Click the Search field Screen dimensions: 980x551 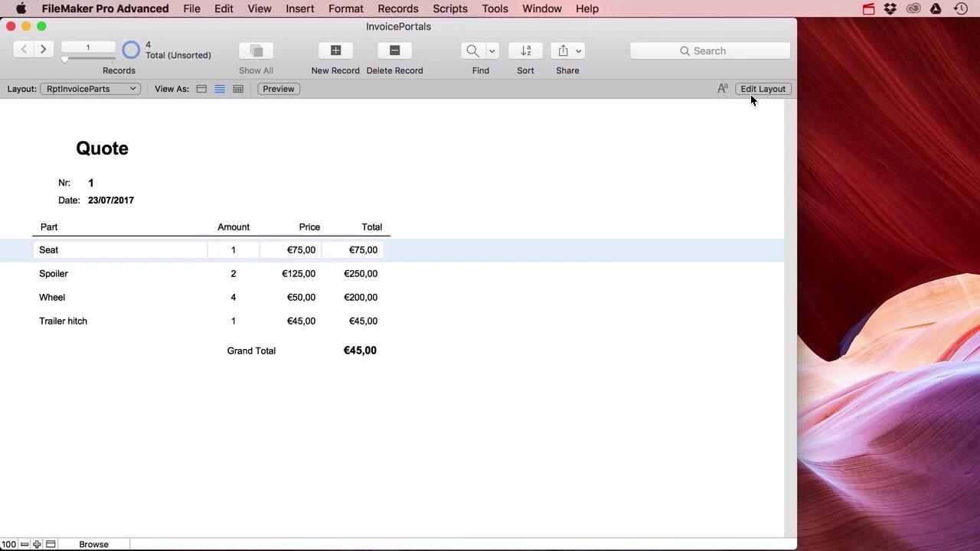[710, 51]
